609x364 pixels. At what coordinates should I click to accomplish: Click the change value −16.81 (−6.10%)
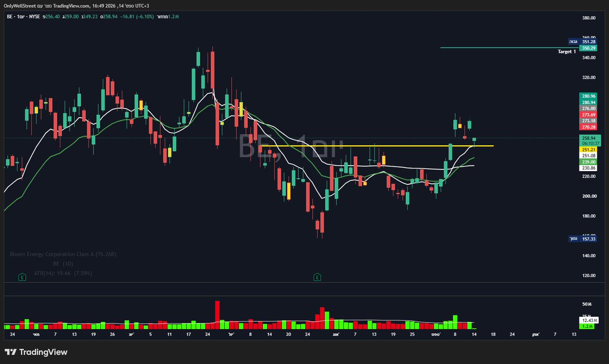pos(137,17)
